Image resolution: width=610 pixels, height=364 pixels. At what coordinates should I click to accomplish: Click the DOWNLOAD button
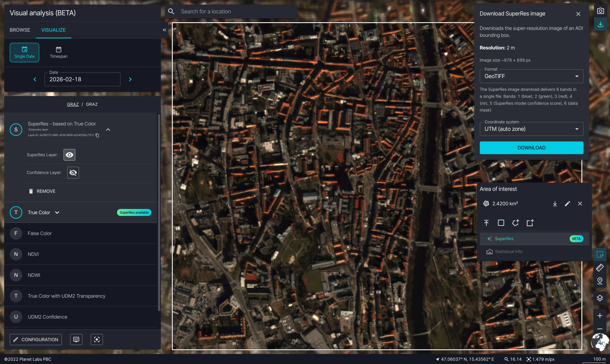click(x=531, y=148)
